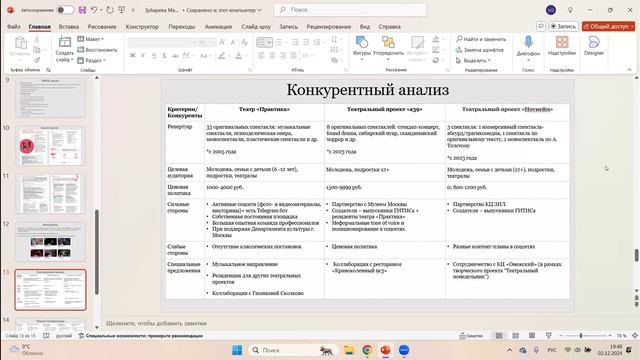This screenshot has width=640, height=360.
Task: Fit slide to current window icon
Action: coord(635,336)
